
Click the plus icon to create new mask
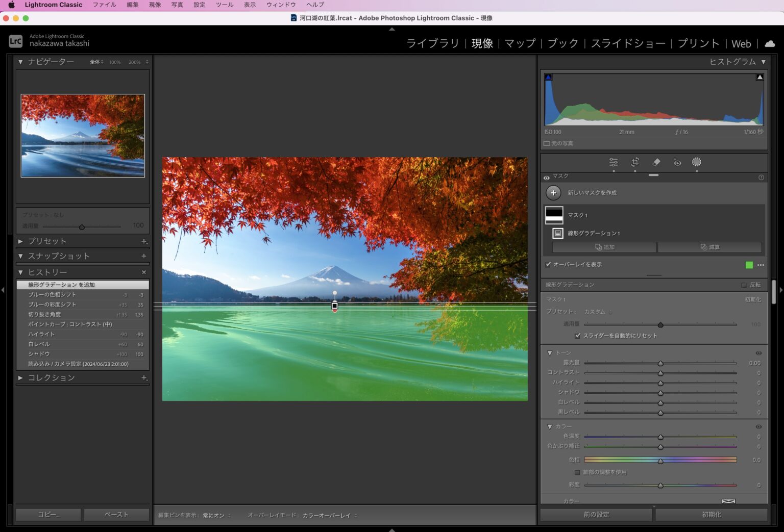tap(553, 193)
